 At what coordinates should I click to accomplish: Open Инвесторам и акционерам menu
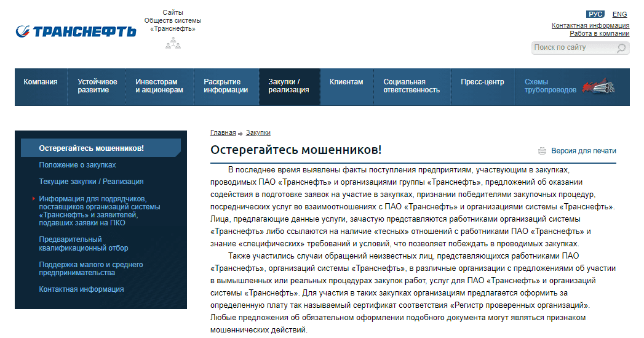click(x=159, y=86)
